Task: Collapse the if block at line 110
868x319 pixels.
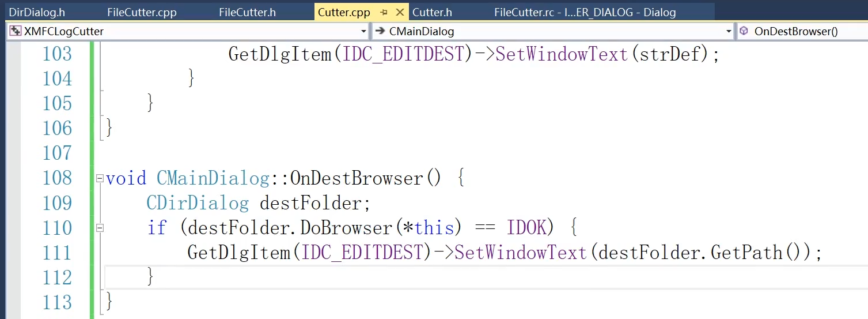Action: coord(100,228)
